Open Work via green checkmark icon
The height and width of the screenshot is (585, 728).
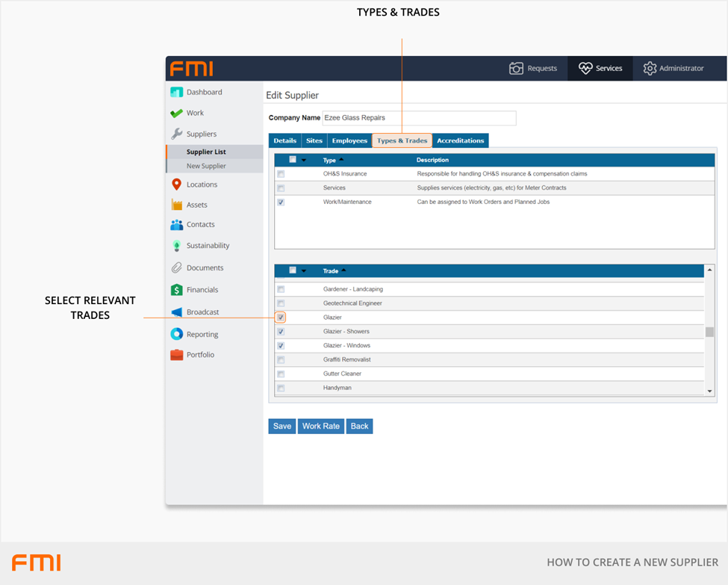coord(176,114)
